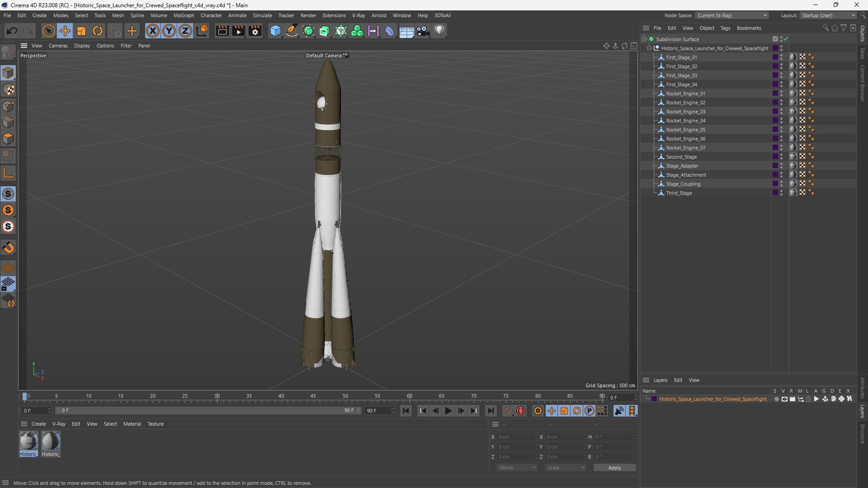
Task: Click the MoGraph Cloner icon
Action: click(357, 31)
